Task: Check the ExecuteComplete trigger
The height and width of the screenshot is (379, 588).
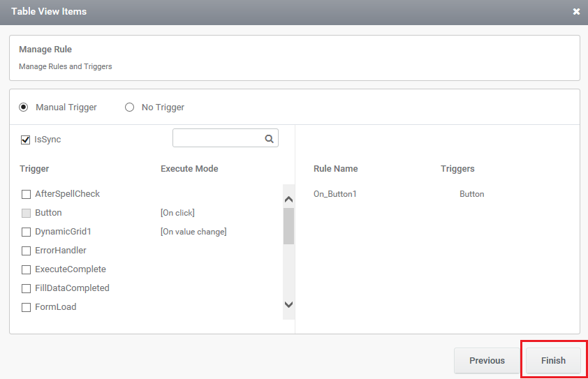Action: [x=26, y=269]
